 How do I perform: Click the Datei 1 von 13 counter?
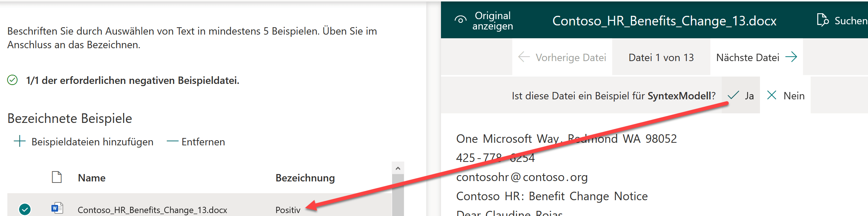coord(661,57)
